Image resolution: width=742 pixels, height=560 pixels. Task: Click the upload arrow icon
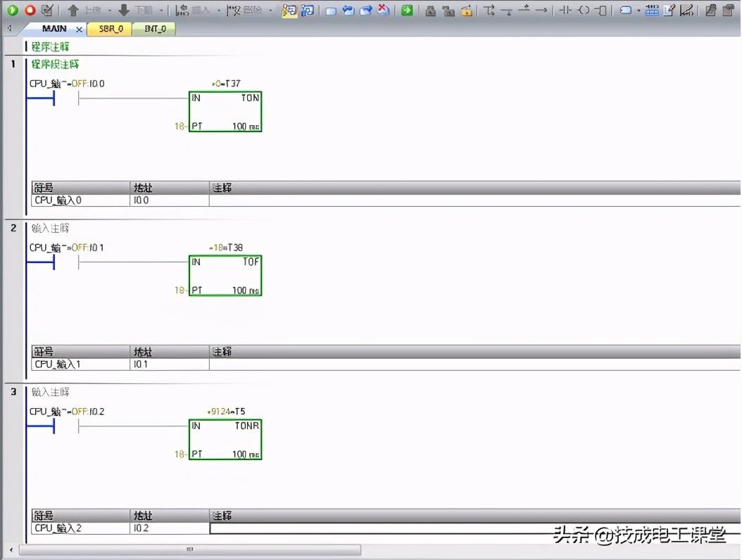[73, 10]
